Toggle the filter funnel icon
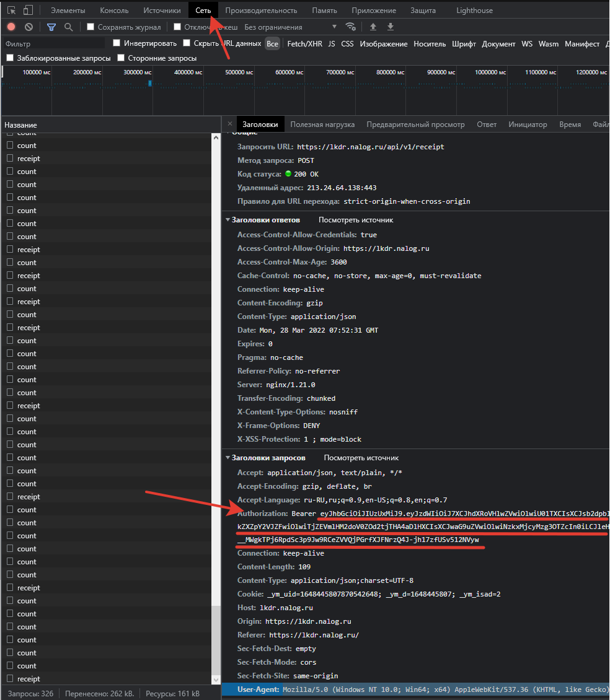The image size is (610, 700). click(51, 27)
